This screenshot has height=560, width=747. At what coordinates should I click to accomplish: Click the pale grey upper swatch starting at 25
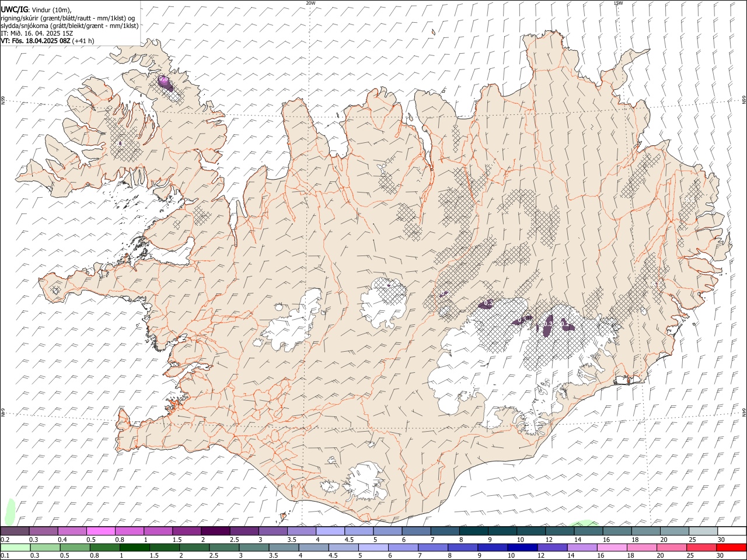703,531
